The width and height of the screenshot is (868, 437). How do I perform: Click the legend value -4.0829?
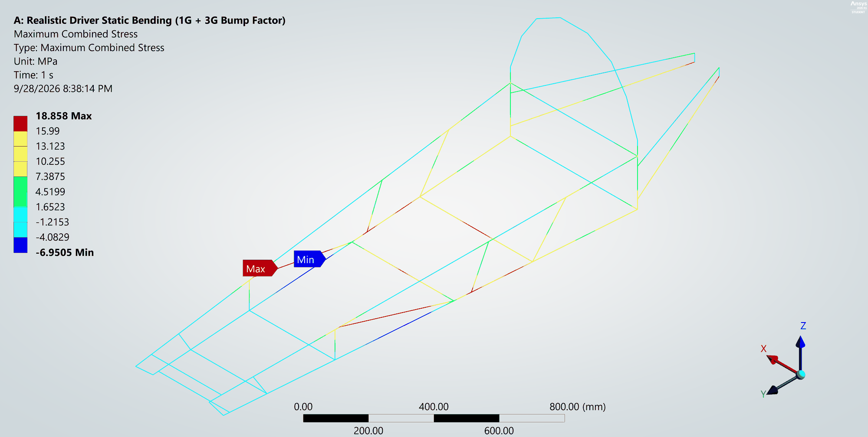[x=53, y=237]
